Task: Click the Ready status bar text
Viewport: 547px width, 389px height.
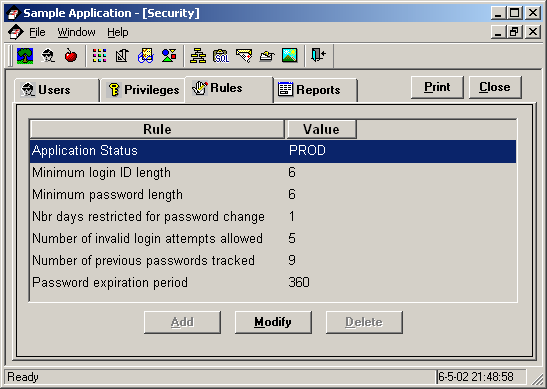Action: [23, 377]
